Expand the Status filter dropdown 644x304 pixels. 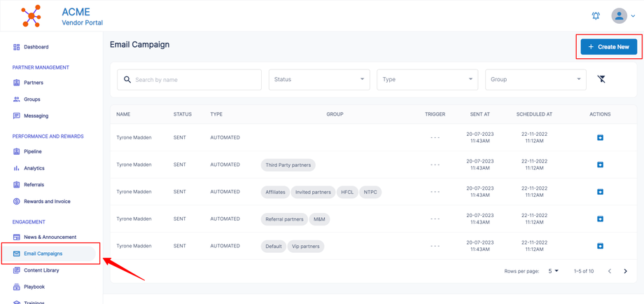point(318,79)
